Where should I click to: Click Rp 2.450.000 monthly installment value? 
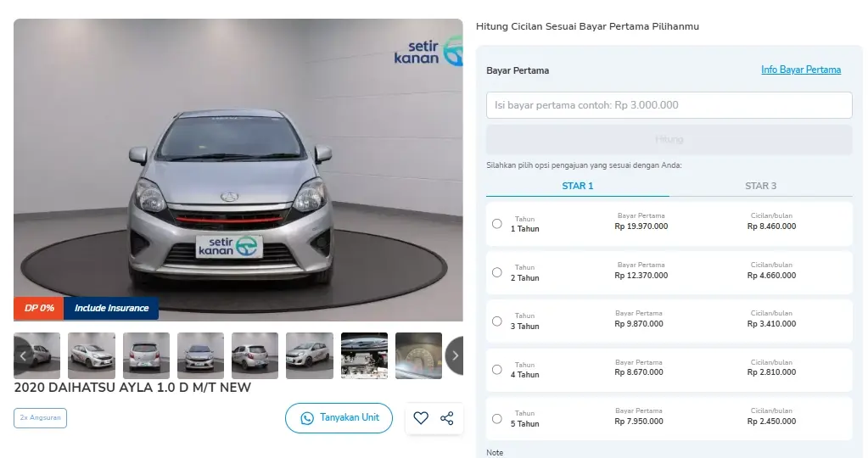click(771, 421)
